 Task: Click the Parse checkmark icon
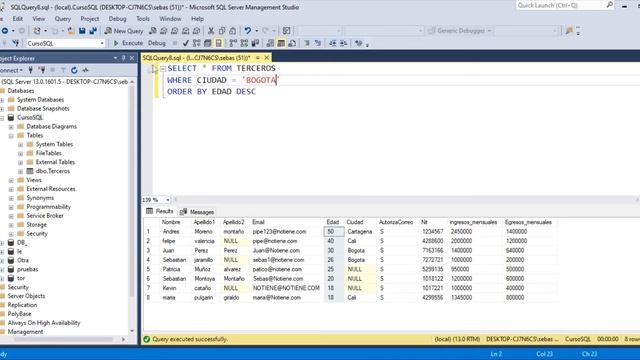[186, 43]
